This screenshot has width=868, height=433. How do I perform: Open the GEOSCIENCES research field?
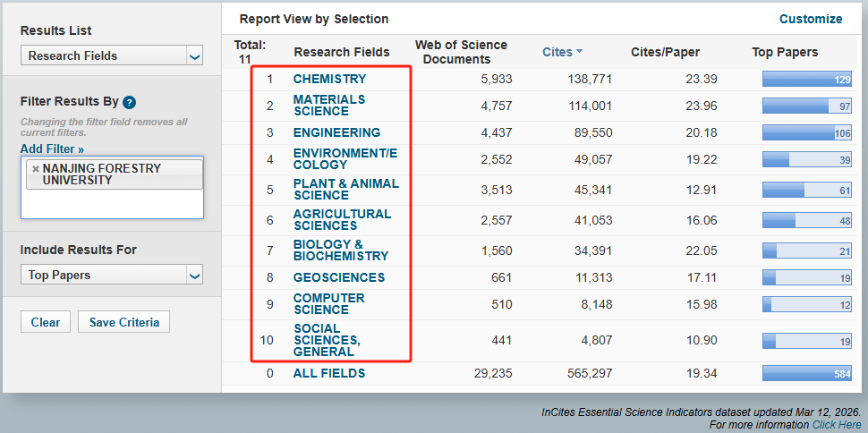(338, 277)
